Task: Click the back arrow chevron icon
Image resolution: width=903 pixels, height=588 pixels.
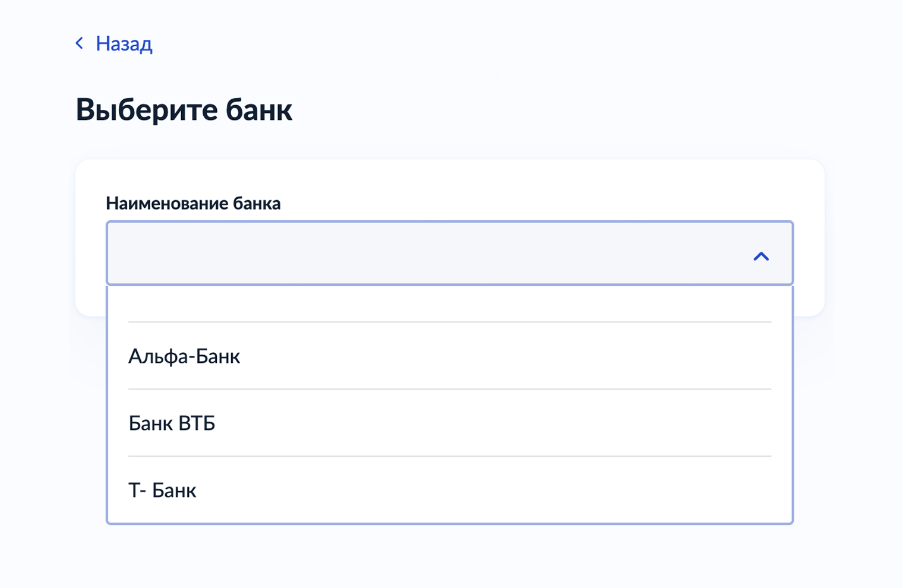Action: point(80,43)
